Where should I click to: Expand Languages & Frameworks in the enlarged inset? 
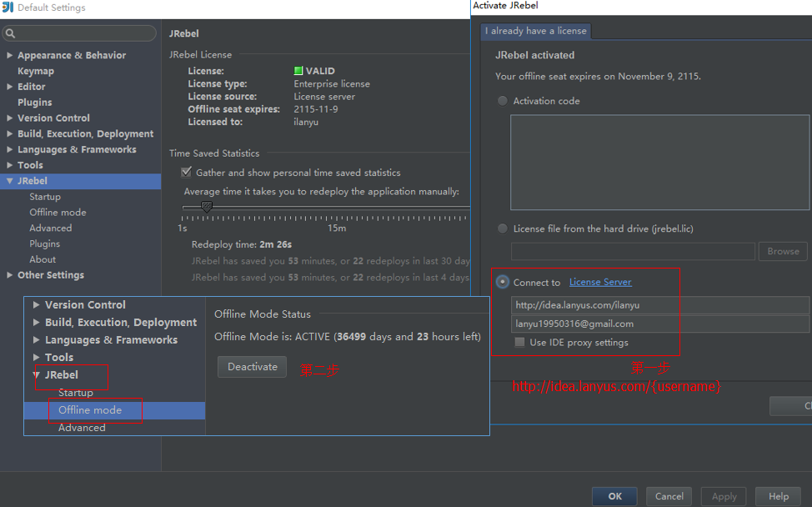[36, 339]
